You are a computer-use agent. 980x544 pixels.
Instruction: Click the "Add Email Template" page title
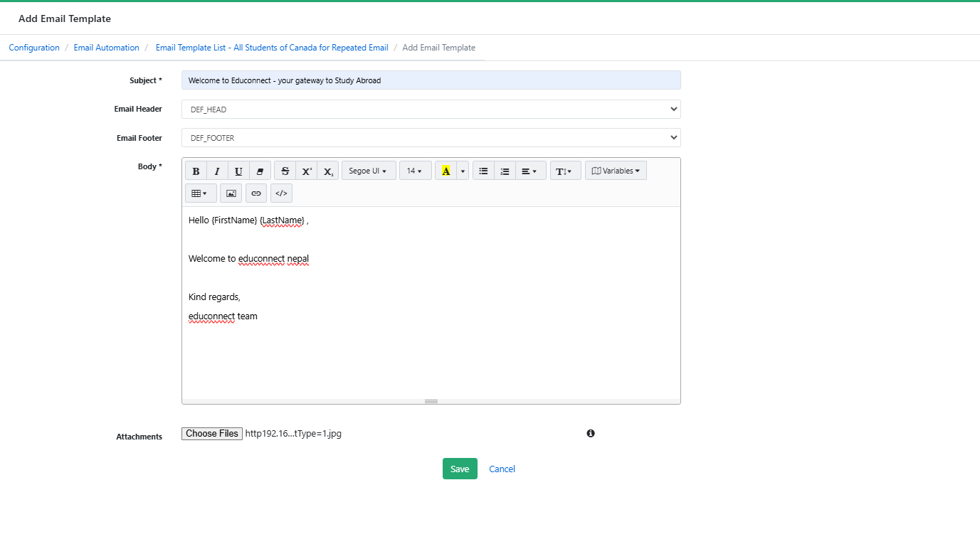click(65, 18)
